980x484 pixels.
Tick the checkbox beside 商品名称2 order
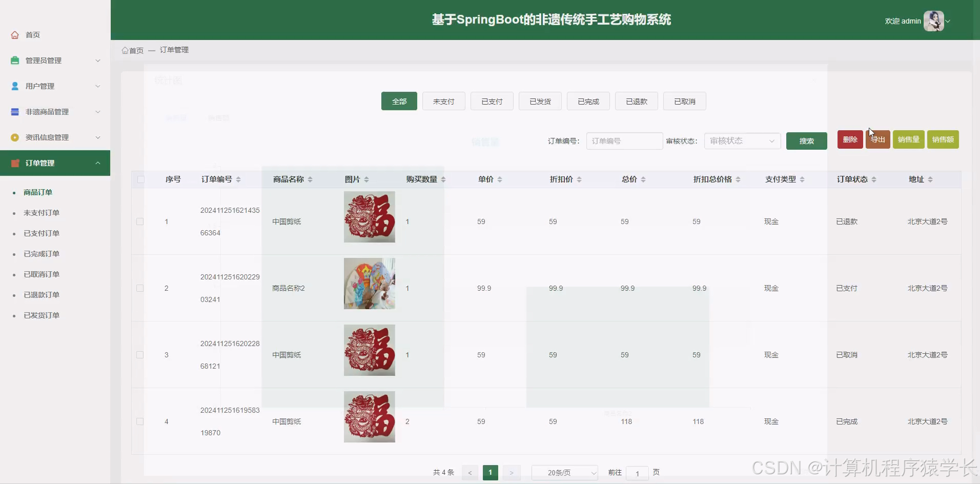click(x=140, y=288)
